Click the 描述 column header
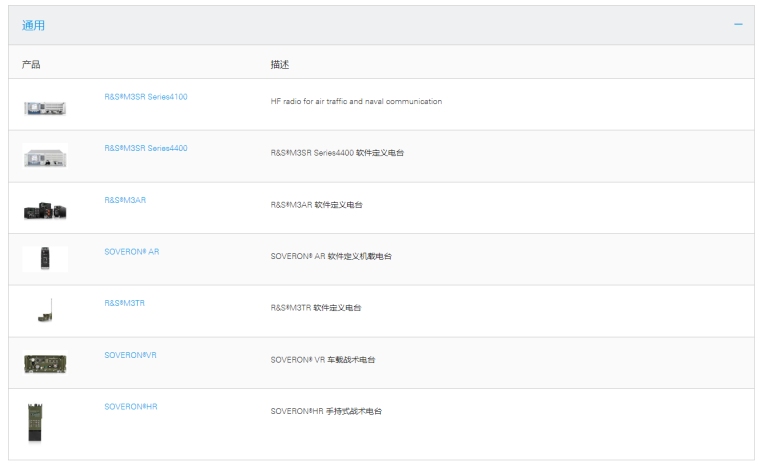Image resolution: width=760 pixels, height=466 pixels. (280, 65)
